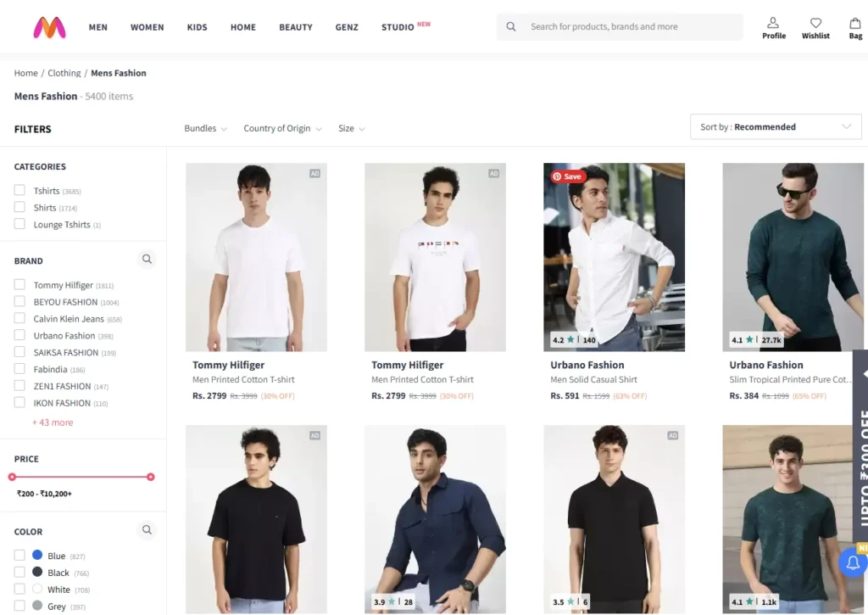Check the White color filter
Image resolution: width=868 pixels, height=615 pixels.
pyautogui.click(x=19, y=589)
